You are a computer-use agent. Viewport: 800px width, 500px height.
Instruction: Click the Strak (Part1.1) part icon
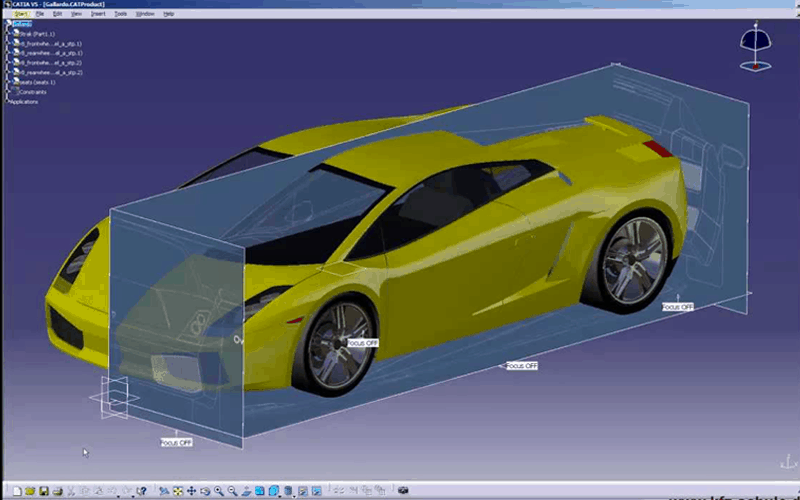pos(16,34)
